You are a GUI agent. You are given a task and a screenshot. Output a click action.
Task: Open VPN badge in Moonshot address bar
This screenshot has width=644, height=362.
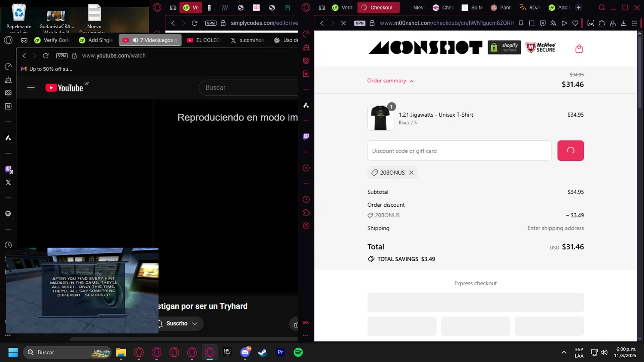[360, 23]
